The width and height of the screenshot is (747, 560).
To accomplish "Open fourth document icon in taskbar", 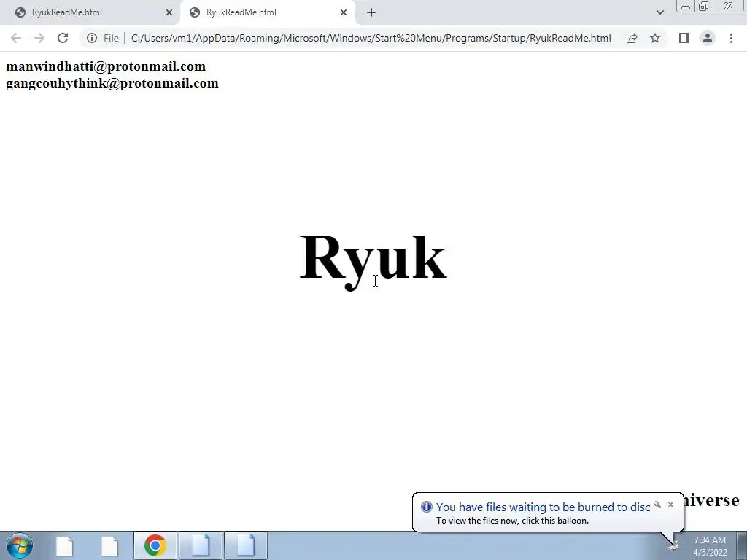I will click(x=246, y=545).
